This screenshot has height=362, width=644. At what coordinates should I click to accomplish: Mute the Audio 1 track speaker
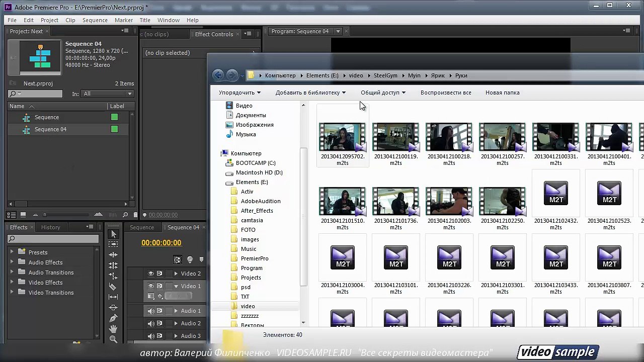[x=151, y=311]
